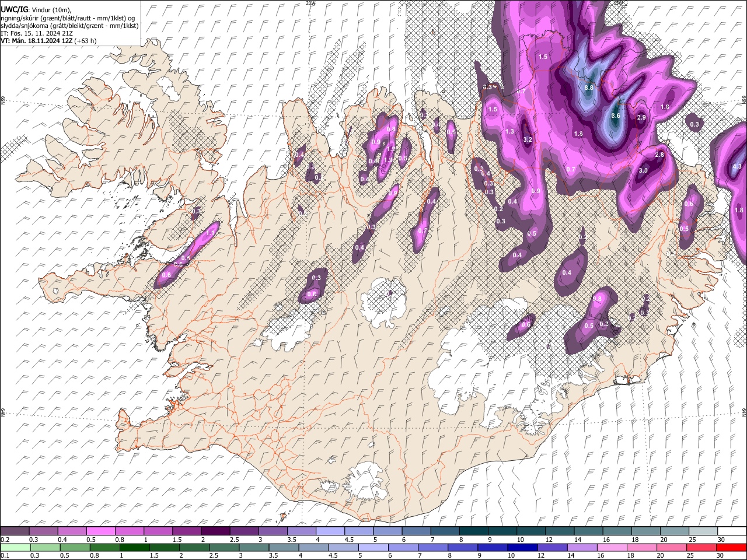Click the light lavender 4–4.5 swatch in top legend row
Image resolution: width=747 pixels, height=560 pixels.
point(330,531)
